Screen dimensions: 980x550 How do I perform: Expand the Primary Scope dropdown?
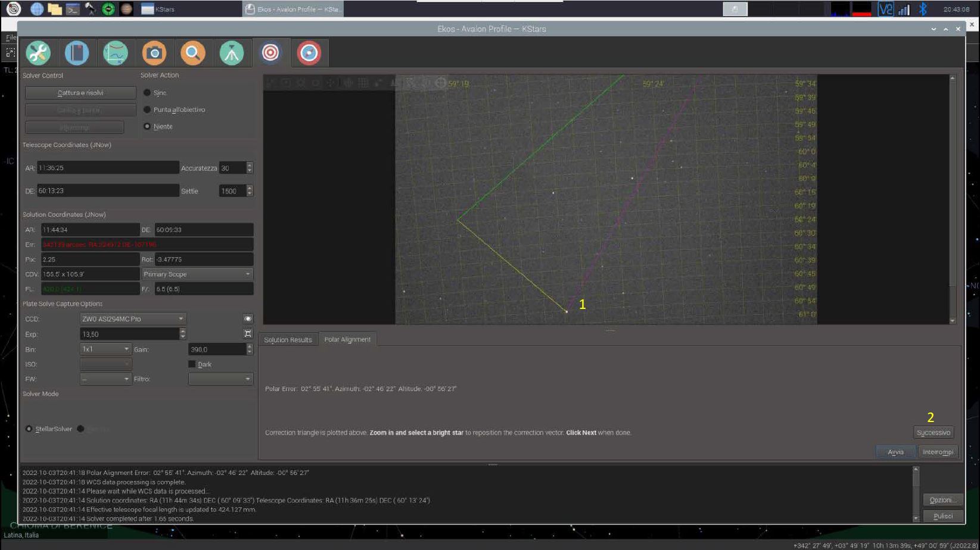[197, 274]
